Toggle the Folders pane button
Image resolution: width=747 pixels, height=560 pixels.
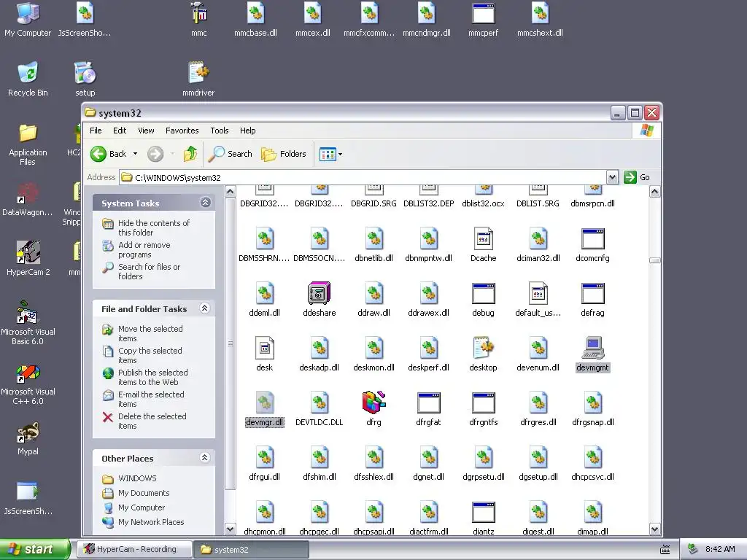click(284, 154)
